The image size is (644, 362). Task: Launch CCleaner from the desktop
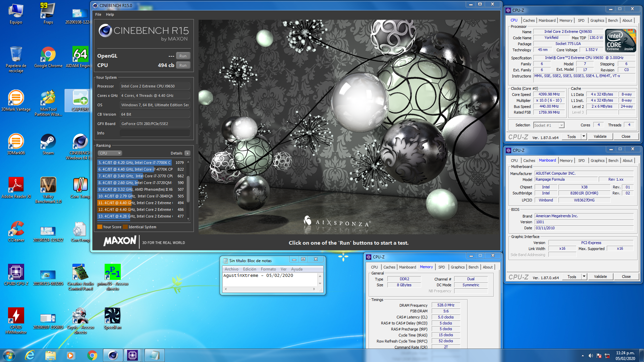click(16, 232)
